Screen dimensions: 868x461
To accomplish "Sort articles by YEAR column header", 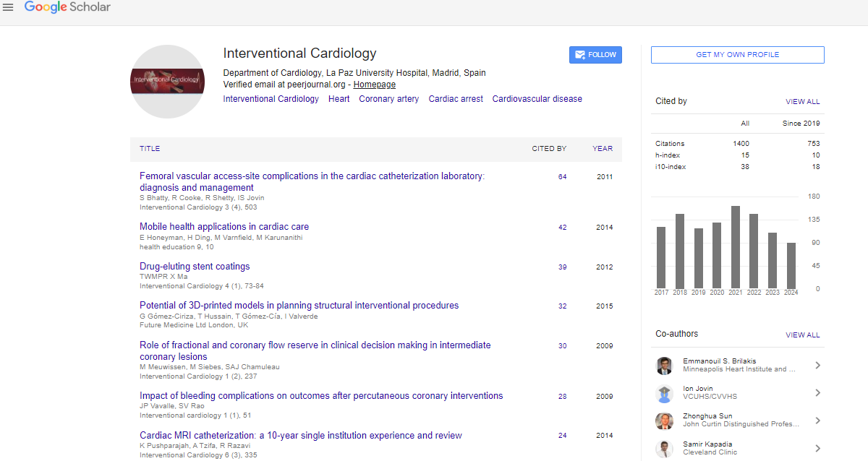I will (x=603, y=149).
